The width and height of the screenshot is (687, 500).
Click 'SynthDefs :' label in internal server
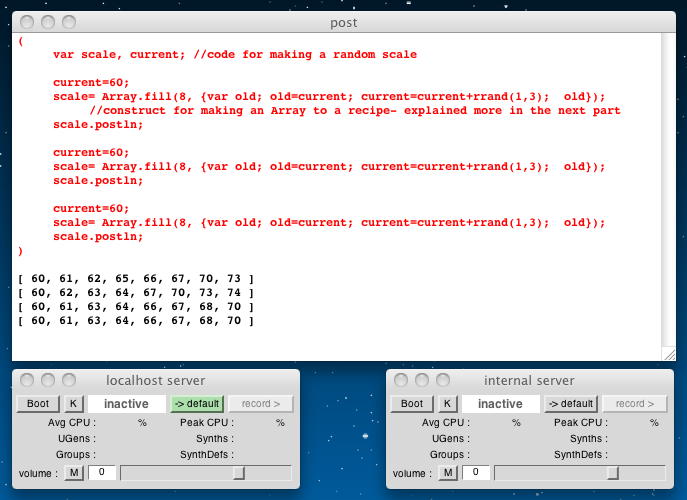point(581,454)
